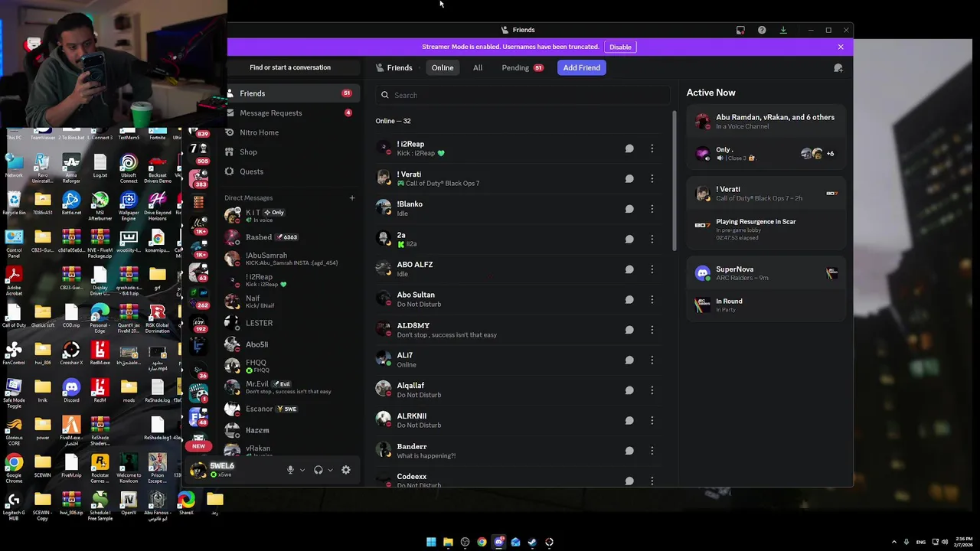Deafen audio using headphones icon
Viewport: 980px width, 551px height.
click(x=318, y=470)
